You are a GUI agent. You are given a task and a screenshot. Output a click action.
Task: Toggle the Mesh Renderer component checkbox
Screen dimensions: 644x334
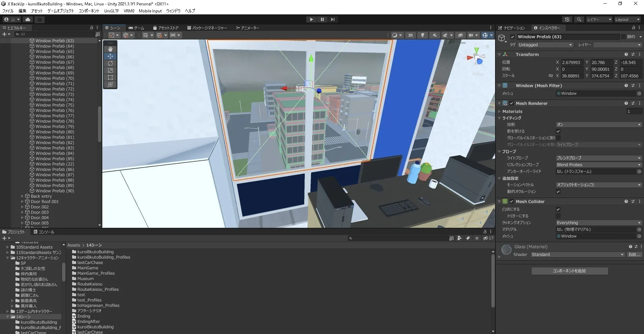[512, 104]
